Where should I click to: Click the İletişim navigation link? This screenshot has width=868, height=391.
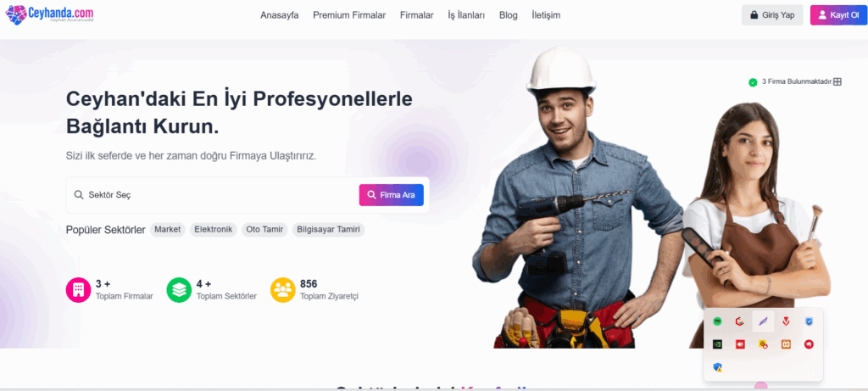click(546, 15)
